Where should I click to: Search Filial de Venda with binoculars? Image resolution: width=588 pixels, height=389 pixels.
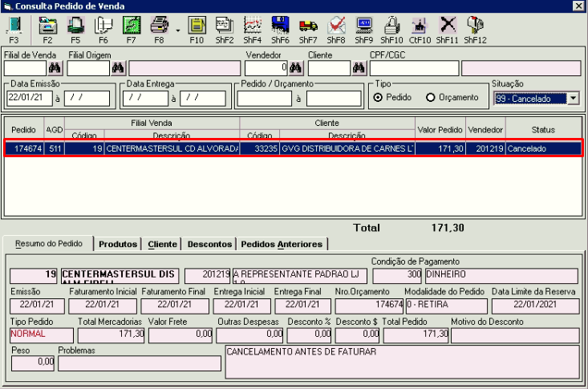[x=55, y=68]
